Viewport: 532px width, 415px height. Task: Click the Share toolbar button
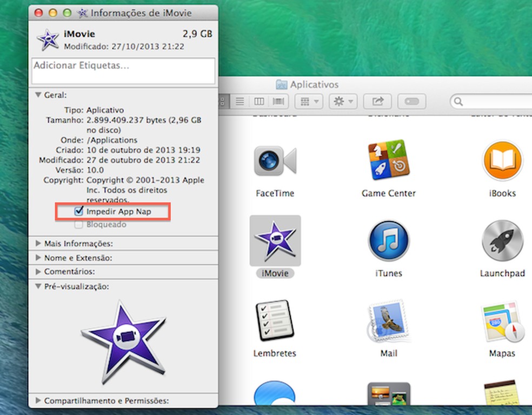377,102
